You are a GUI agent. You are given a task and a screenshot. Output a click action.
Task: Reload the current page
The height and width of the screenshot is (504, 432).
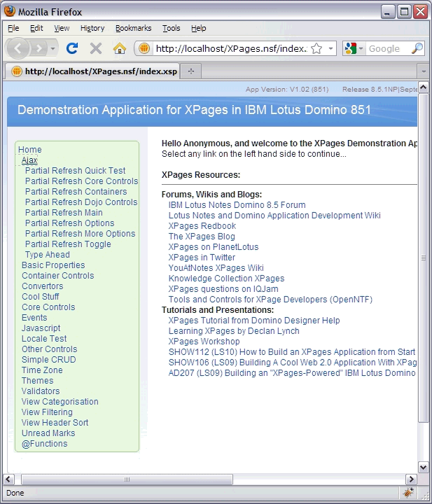(72, 48)
